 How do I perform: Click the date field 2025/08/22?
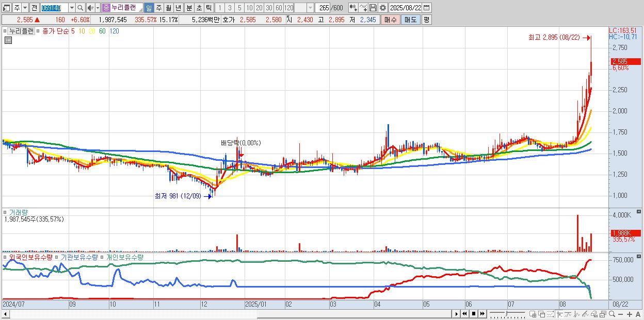(406, 8)
